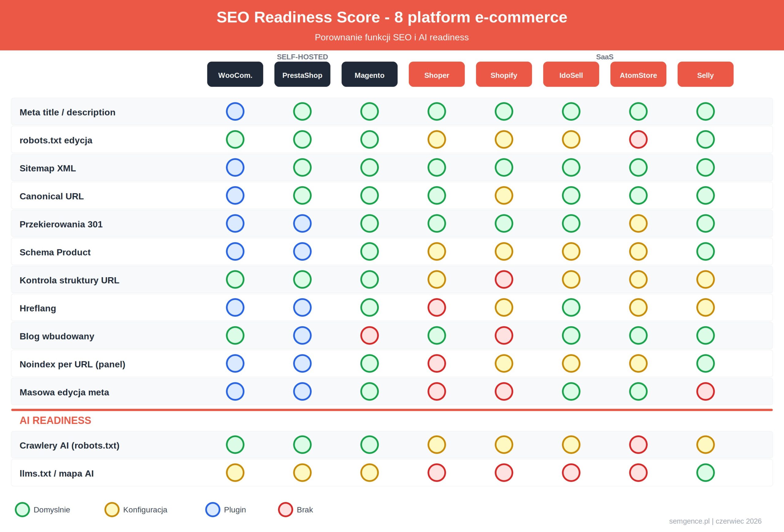Click the yellow Selly circle for Crawlery AI
This screenshot has height=532, width=784.
click(x=705, y=445)
